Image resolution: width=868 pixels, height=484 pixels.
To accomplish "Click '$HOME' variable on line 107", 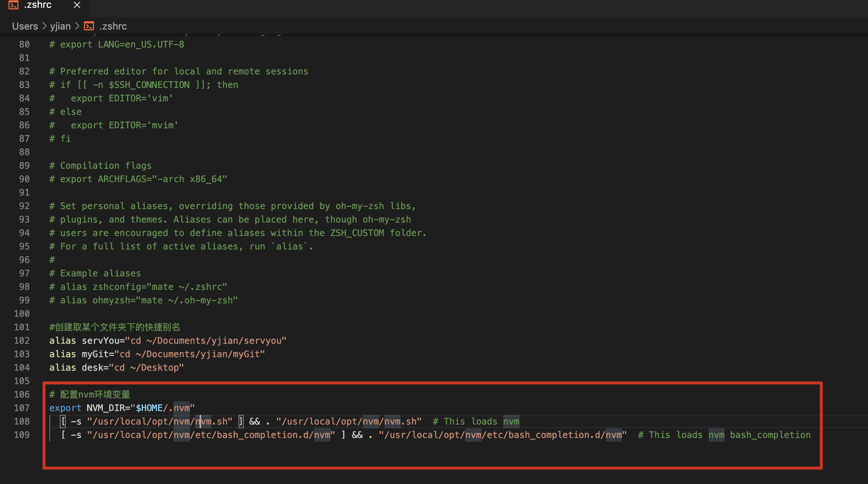I will click(x=149, y=408).
